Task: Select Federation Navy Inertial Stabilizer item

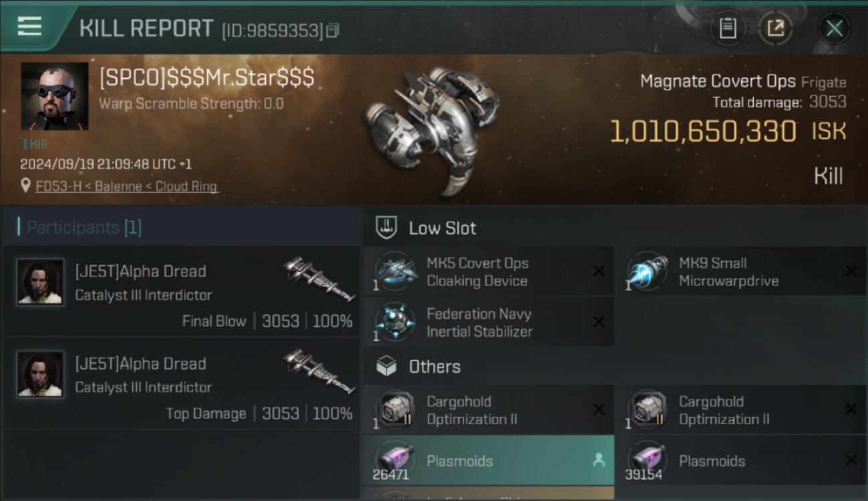Action: pos(489,323)
